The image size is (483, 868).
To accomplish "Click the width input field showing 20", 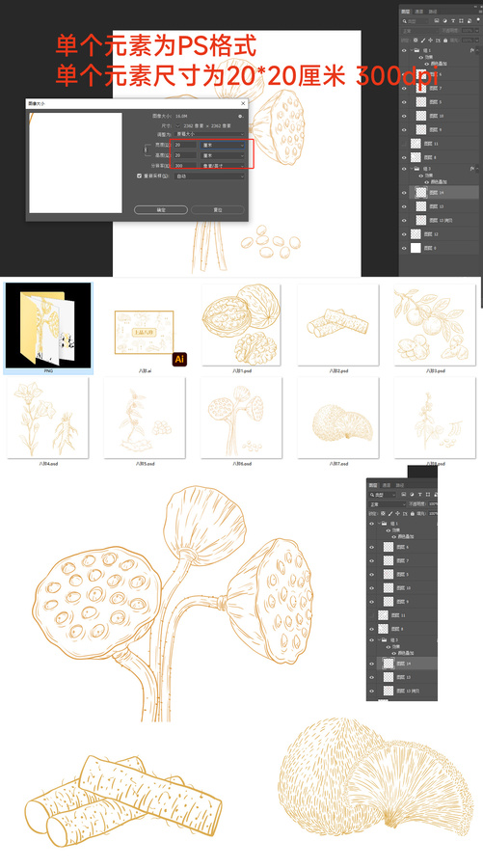I will (185, 145).
